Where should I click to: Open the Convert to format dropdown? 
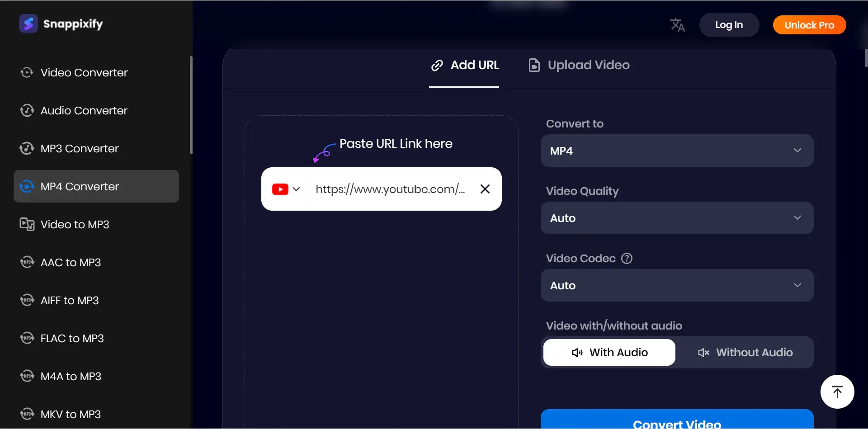(x=677, y=151)
